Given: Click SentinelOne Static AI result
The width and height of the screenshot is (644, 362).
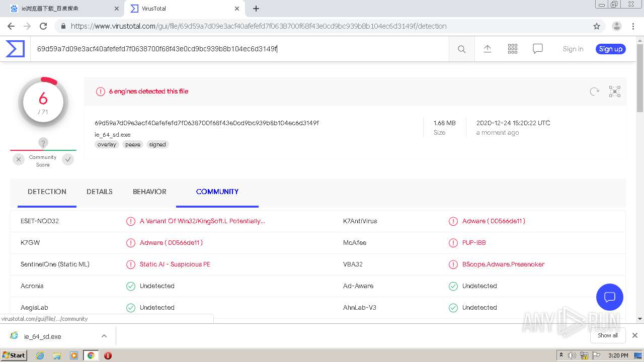Looking at the screenshot, I should 175,264.
